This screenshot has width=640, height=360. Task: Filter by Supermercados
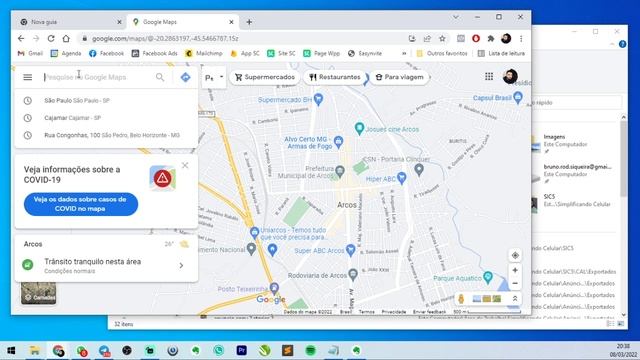pyautogui.click(x=265, y=77)
